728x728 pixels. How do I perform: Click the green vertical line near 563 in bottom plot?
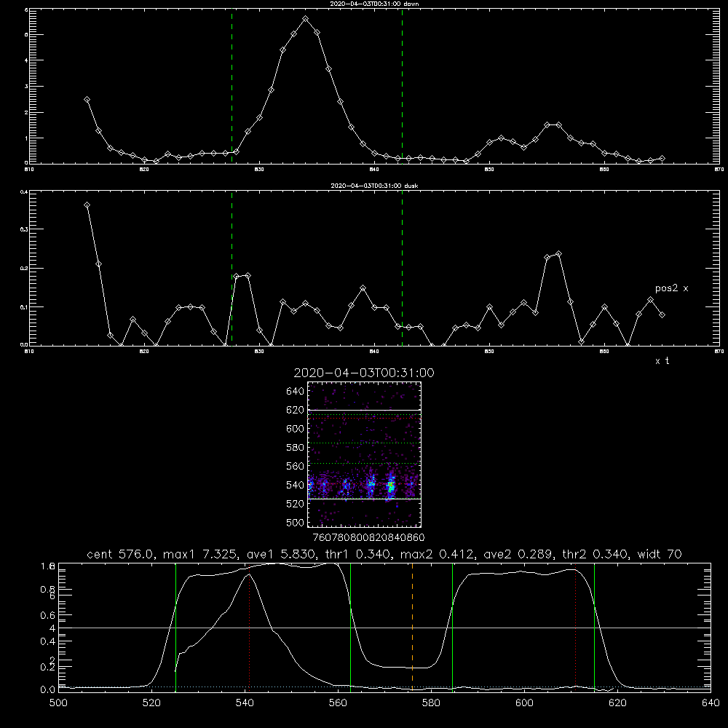tap(351, 627)
